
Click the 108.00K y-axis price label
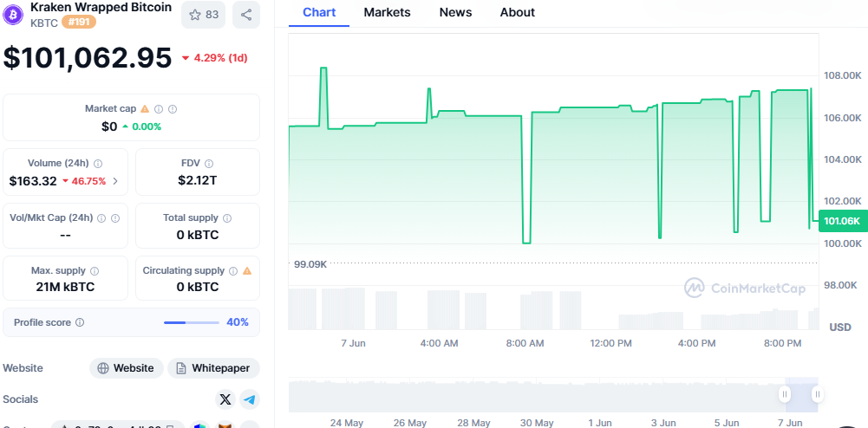click(843, 75)
